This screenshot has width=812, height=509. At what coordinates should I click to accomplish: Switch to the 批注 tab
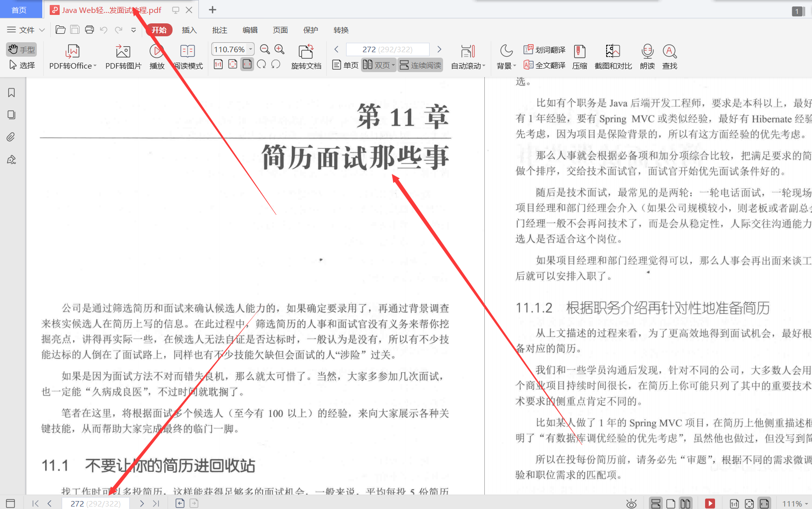(x=219, y=30)
